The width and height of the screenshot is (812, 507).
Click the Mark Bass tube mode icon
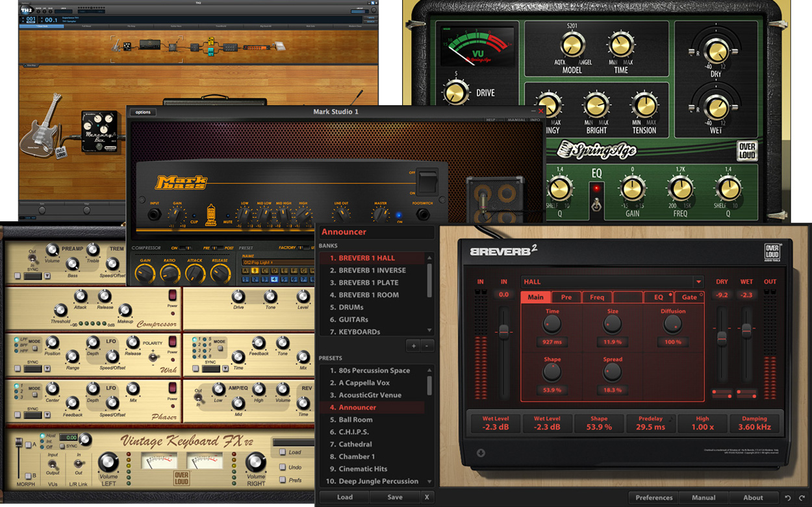pos(210,216)
